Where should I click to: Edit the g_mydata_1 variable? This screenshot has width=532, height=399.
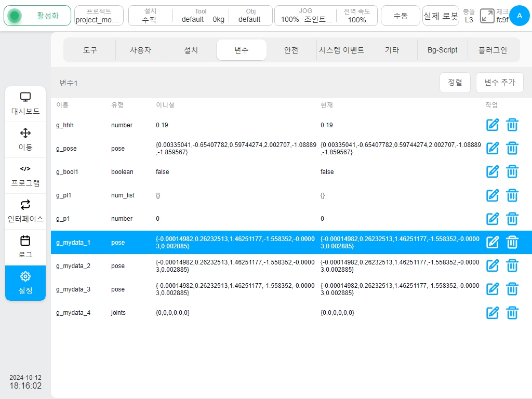pos(493,242)
